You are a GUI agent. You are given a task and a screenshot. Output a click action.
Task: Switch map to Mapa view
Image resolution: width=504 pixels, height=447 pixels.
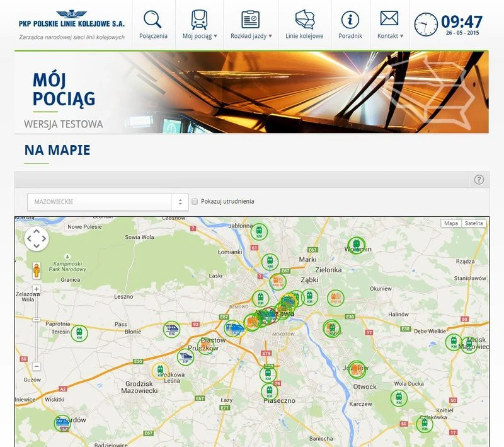pyautogui.click(x=451, y=223)
